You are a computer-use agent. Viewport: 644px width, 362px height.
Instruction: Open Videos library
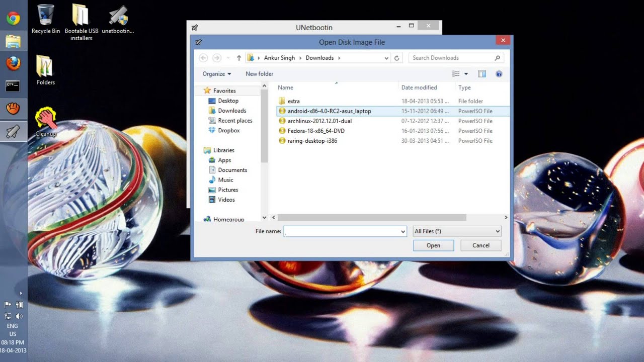[226, 200]
